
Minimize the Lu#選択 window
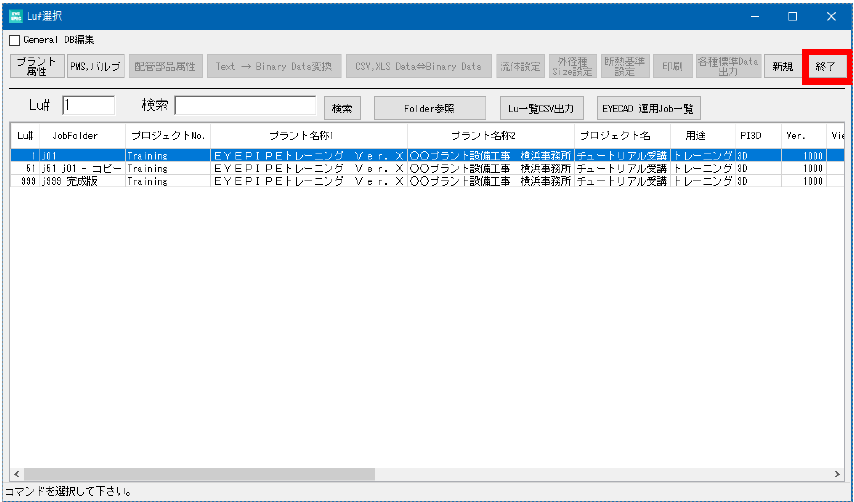coord(755,16)
